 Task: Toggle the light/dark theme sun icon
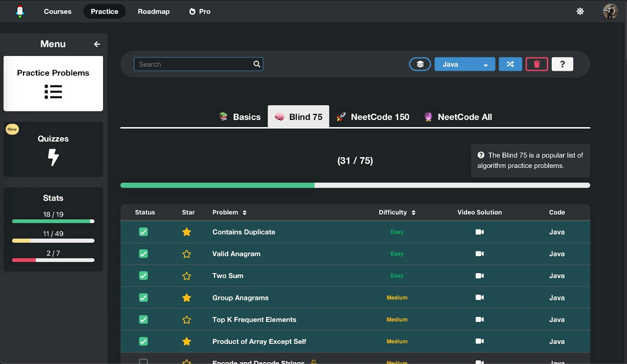tap(580, 11)
